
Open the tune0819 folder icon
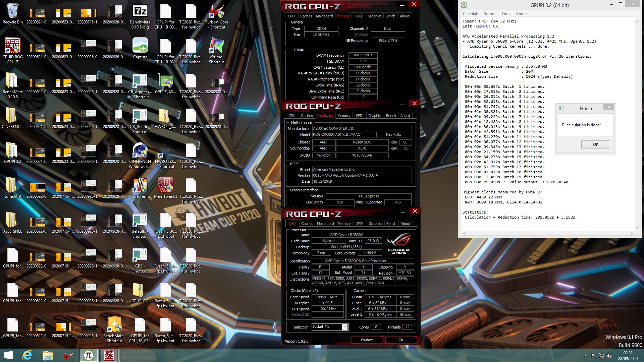point(12,188)
